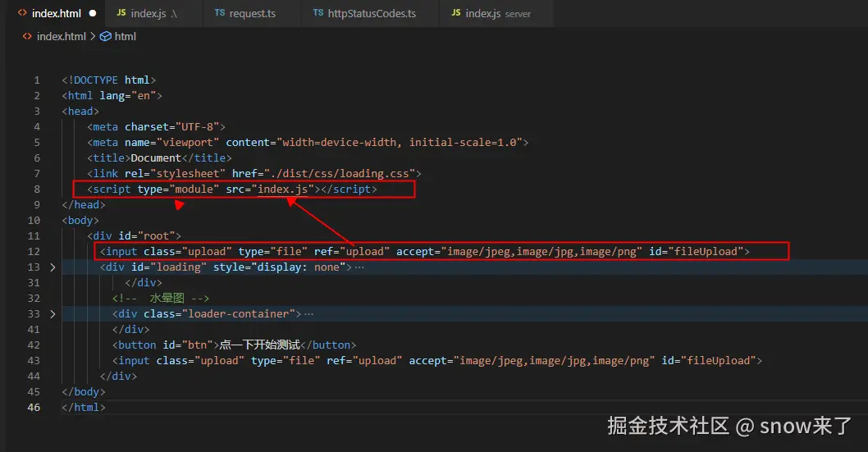Screen dimensions: 868x452
Task: Open the index.js server tab
Action: coord(498,13)
